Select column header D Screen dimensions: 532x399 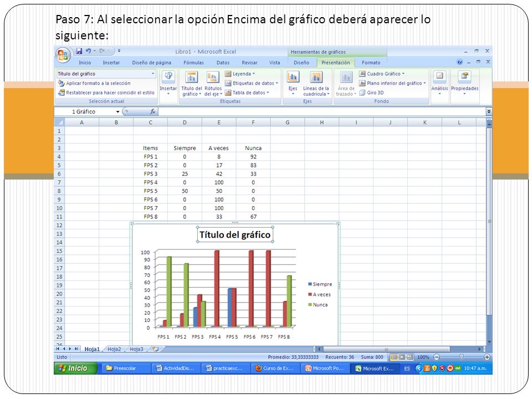point(185,122)
